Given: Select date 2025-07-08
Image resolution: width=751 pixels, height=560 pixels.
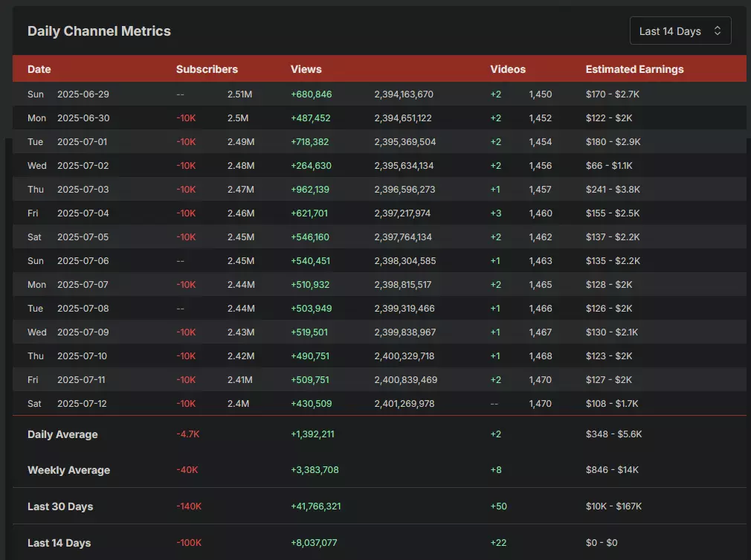Looking at the screenshot, I should pos(83,308).
